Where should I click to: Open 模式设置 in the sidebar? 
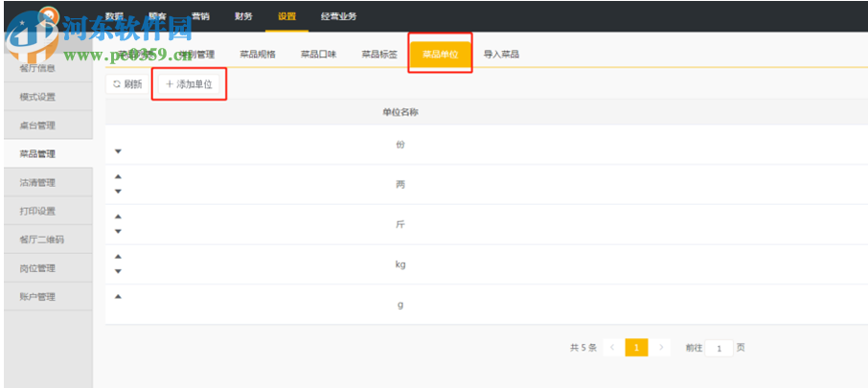(48, 97)
